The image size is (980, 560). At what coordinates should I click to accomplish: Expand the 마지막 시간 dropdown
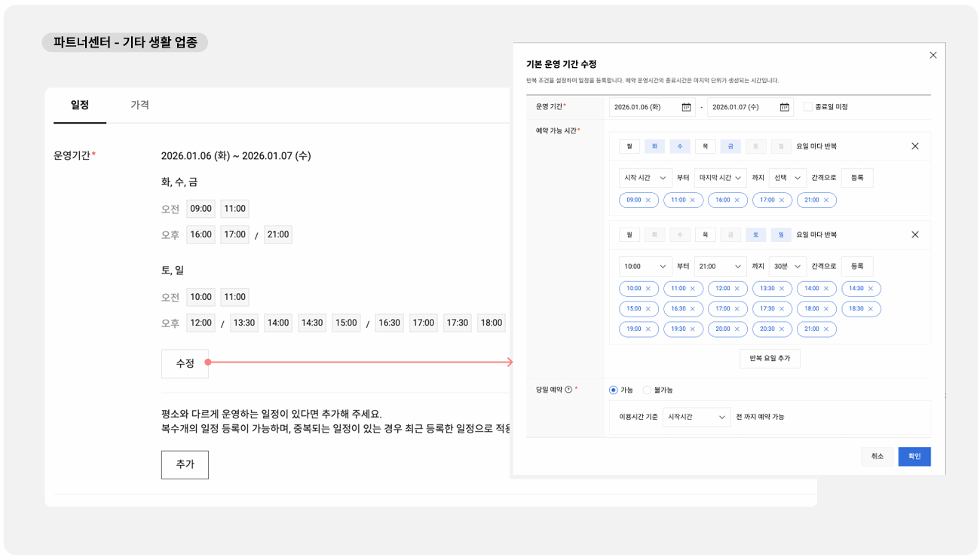point(720,178)
